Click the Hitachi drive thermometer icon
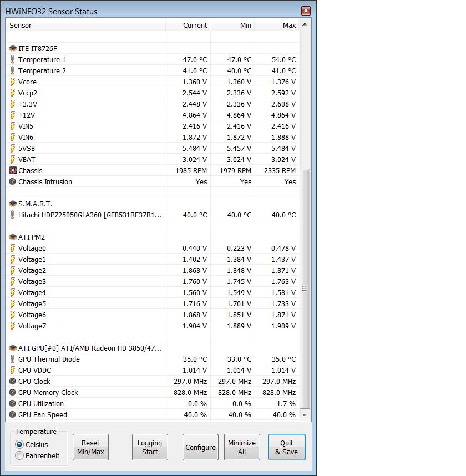Screen dimensions: 466x476 coord(12,215)
